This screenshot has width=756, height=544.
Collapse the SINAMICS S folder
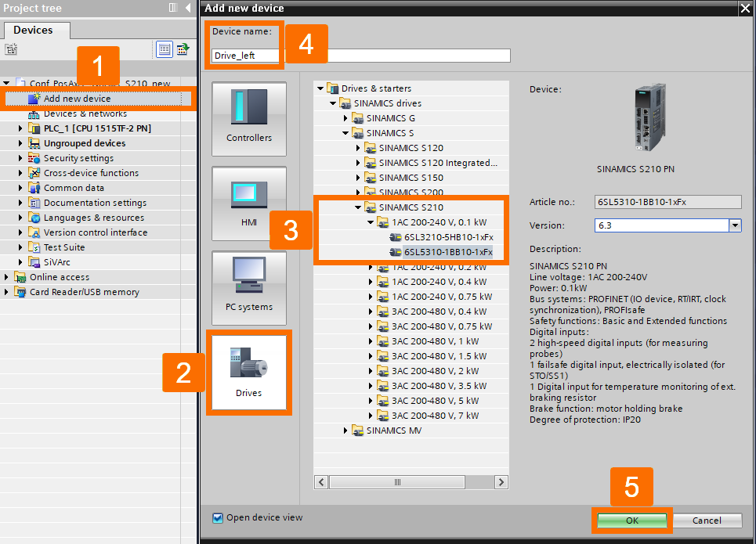pyautogui.click(x=345, y=134)
